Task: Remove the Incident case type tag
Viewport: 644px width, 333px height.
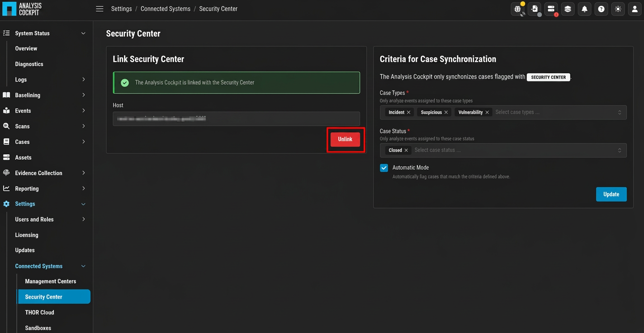Action: coord(409,112)
